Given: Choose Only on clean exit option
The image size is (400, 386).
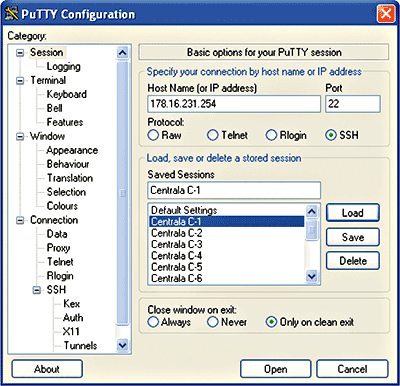Looking at the screenshot, I should (x=271, y=322).
